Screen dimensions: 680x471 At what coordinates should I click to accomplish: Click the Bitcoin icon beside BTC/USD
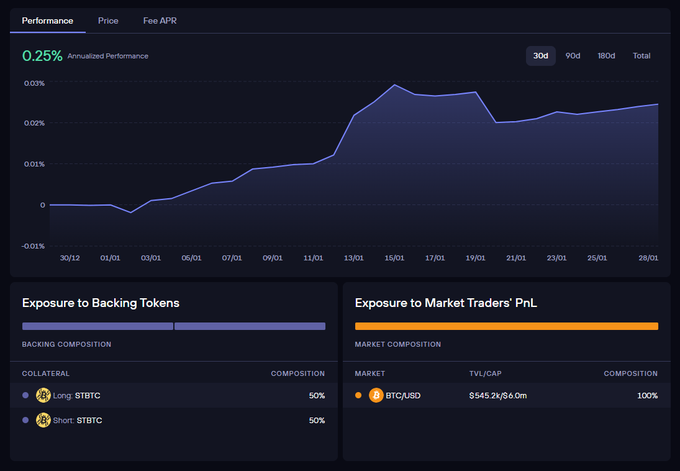376,395
